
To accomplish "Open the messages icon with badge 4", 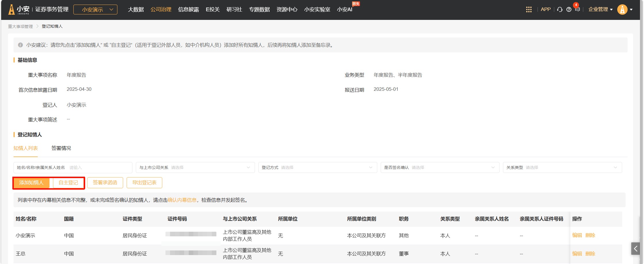I will point(577,9).
